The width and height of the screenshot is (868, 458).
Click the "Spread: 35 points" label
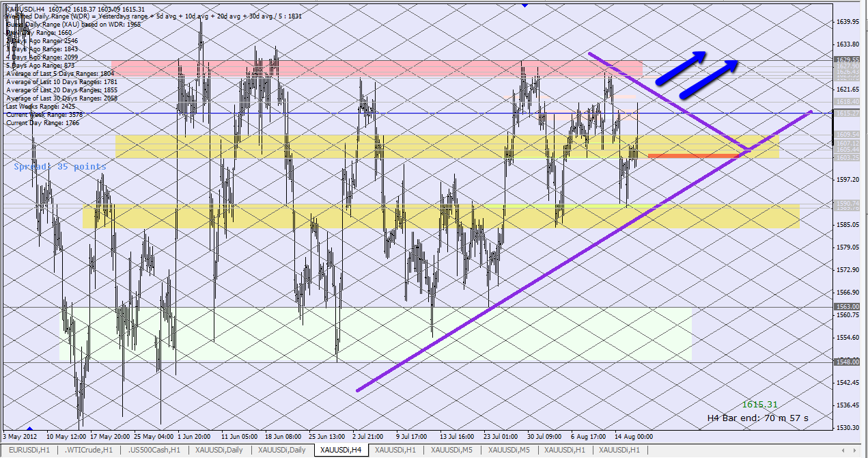pos(60,167)
